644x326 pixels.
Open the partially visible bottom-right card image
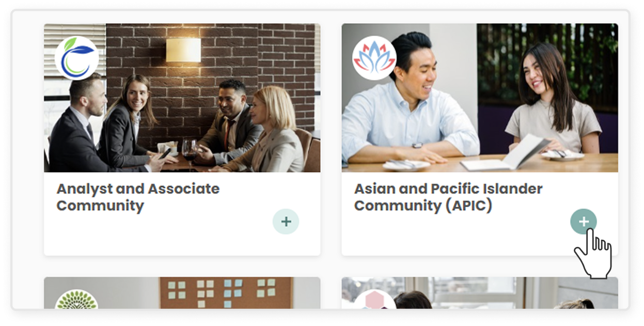[480, 293]
